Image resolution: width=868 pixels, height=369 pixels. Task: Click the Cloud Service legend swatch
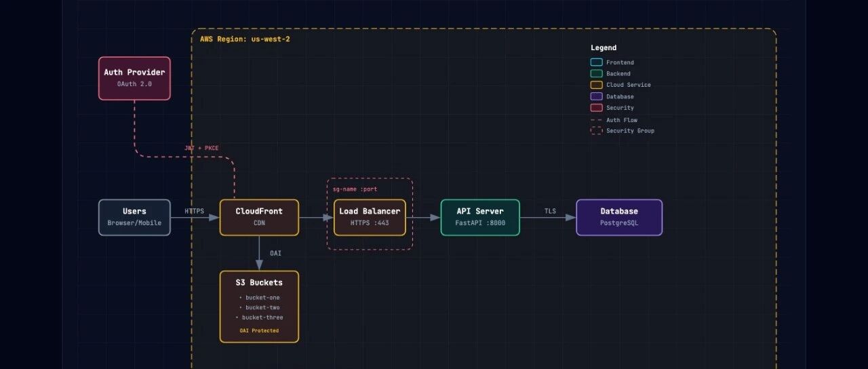click(596, 85)
